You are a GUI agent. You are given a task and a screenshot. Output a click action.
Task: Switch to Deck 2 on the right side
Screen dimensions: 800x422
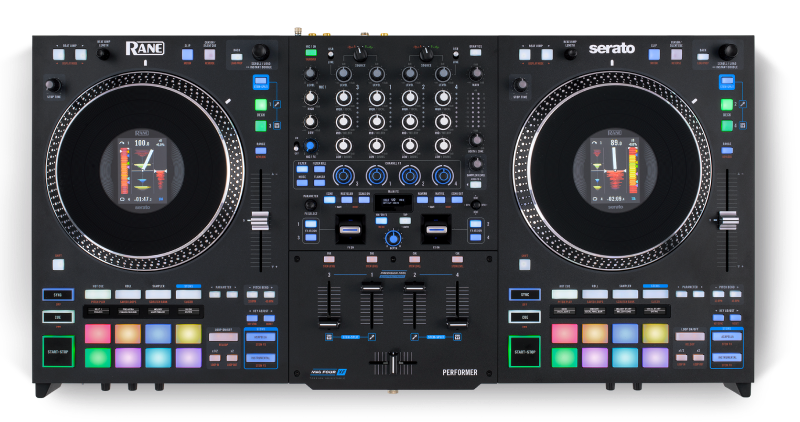[727, 105]
